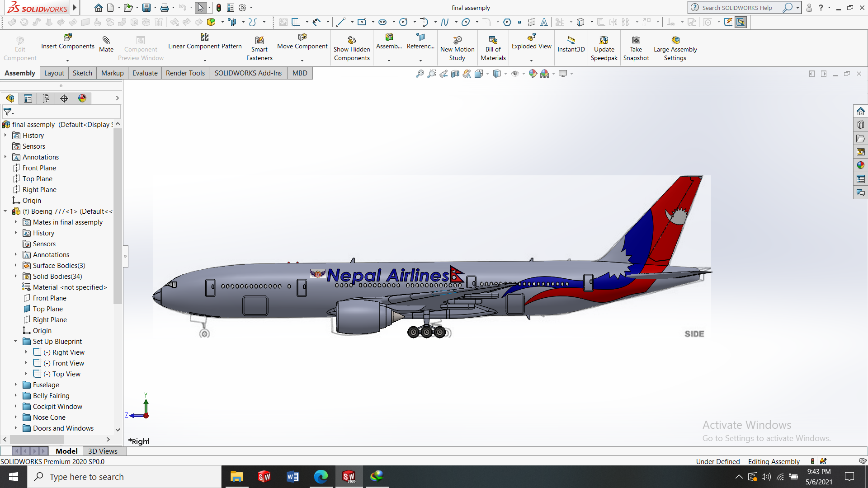Switch to ConfigurationManager tab icon
The height and width of the screenshot is (488, 868).
click(x=46, y=99)
